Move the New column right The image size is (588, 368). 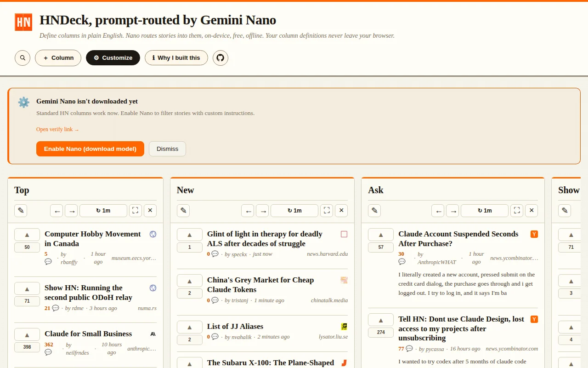262,211
